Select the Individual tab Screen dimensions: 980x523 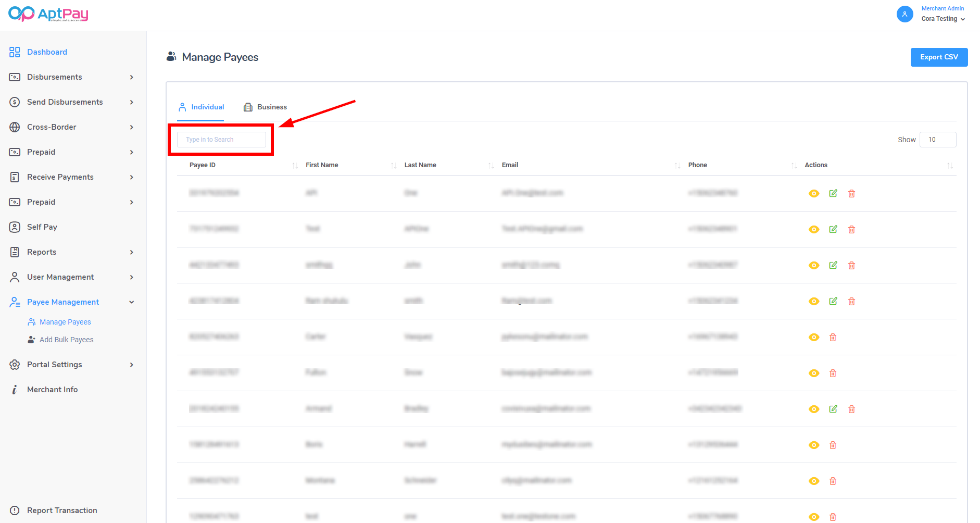click(x=202, y=107)
